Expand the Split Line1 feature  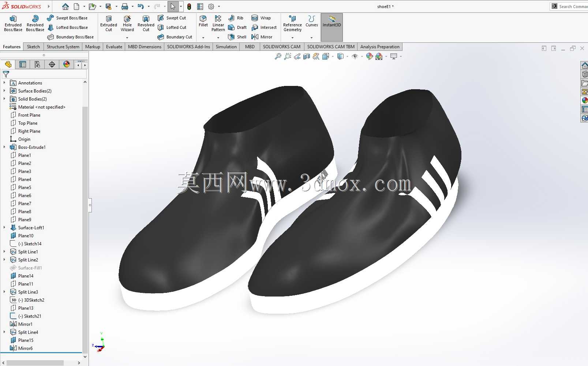pos(4,252)
